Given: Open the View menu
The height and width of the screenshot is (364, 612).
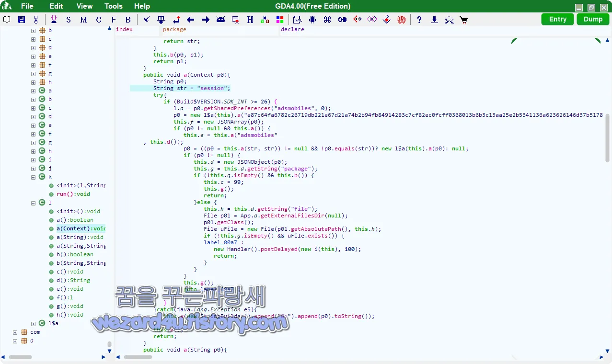Looking at the screenshot, I should point(84,6).
